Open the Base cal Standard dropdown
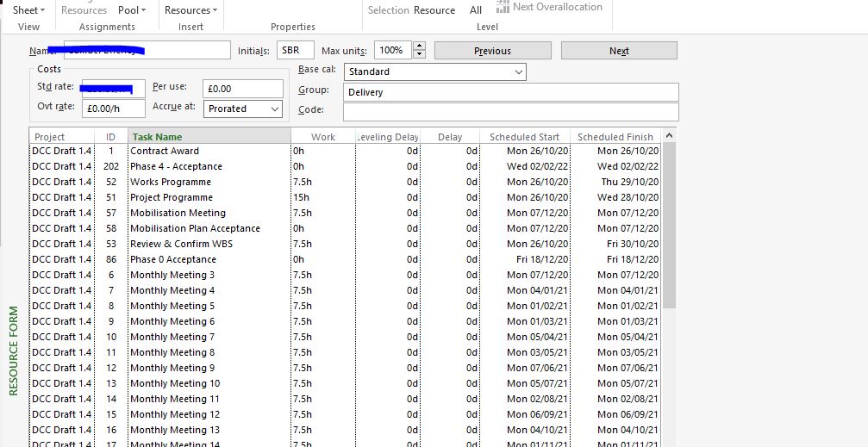Viewport: 868px width, 447px height. [x=435, y=72]
